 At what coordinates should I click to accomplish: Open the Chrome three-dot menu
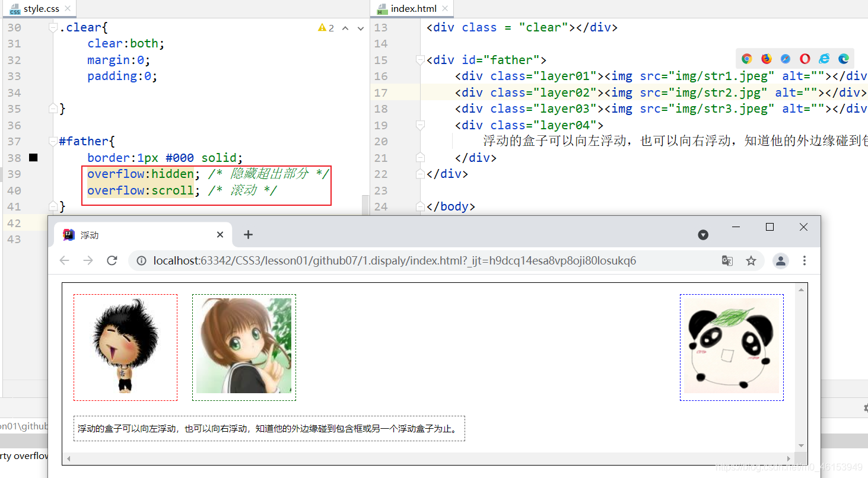pos(804,260)
